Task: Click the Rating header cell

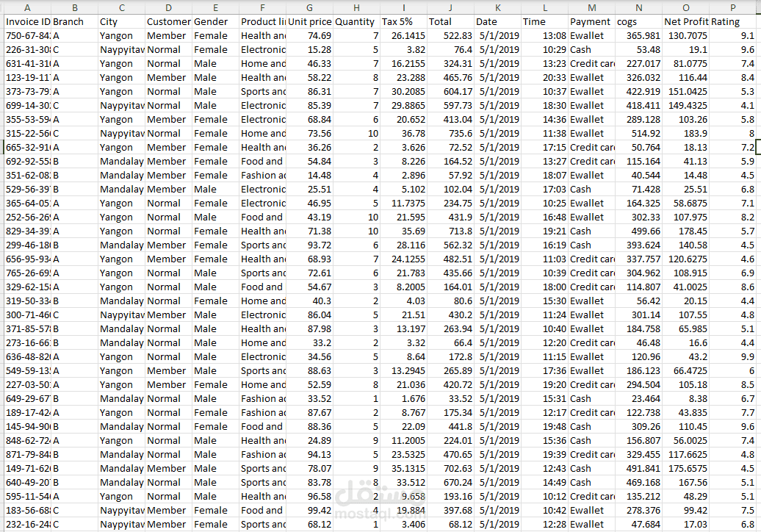Action: click(x=732, y=22)
